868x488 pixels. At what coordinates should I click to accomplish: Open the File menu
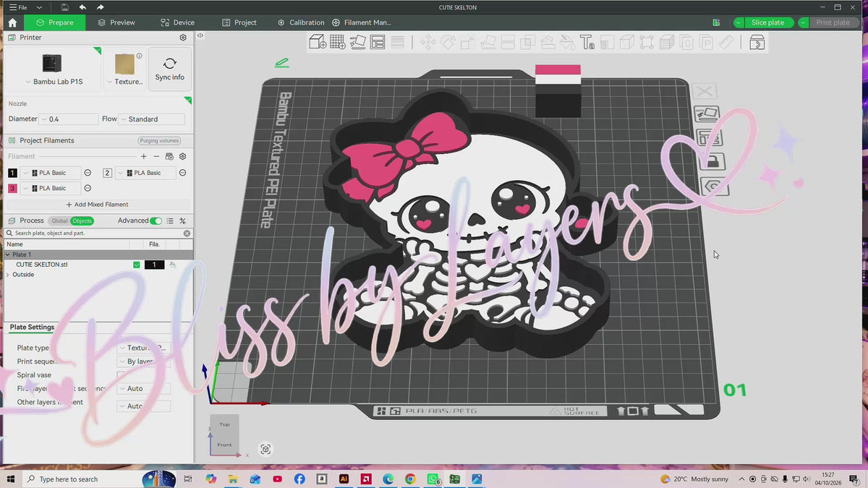18,7
